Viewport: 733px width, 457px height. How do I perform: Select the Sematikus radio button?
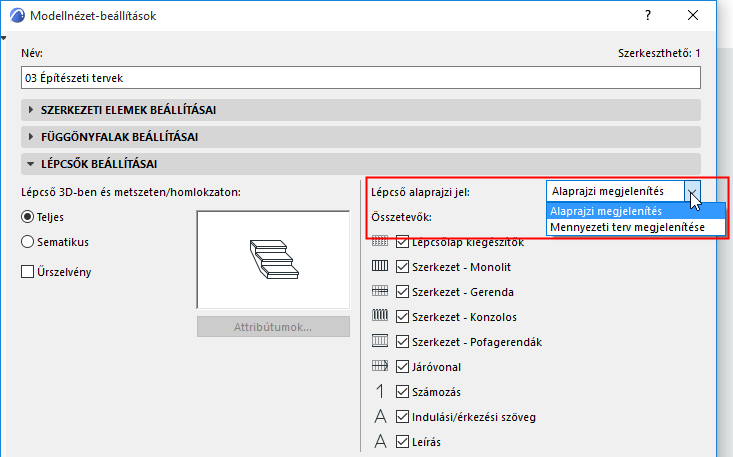click(28, 242)
